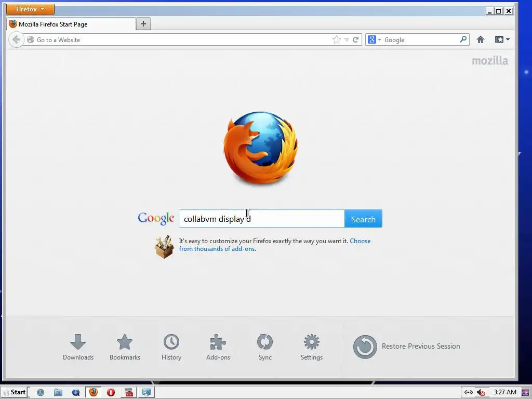Viewport: 532px width, 399px height.
Task: Bookmark this page with the star icon
Action: pyautogui.click(x=336, y=39)
